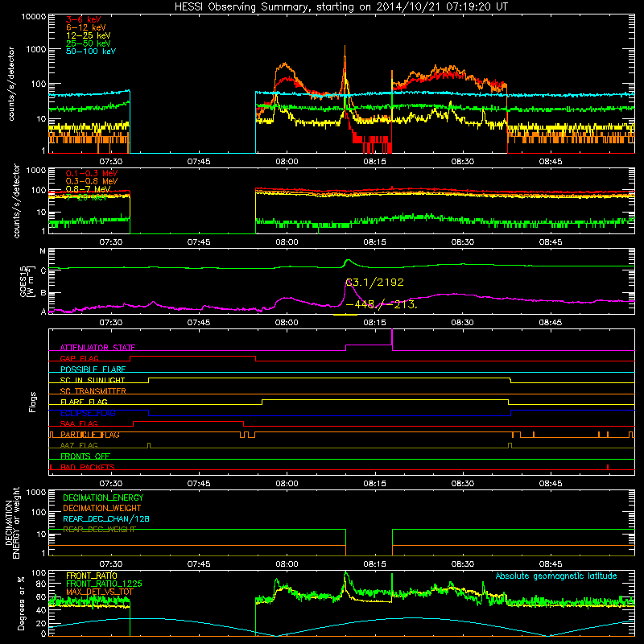Select the FRONT_RATIO legend label
The image size is (644, 644).
click(92, 576)
